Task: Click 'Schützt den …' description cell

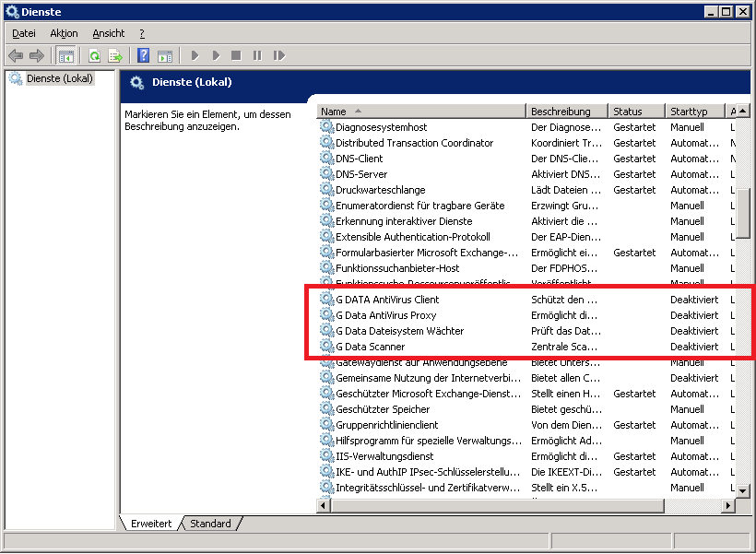Action: coord(564,300)
